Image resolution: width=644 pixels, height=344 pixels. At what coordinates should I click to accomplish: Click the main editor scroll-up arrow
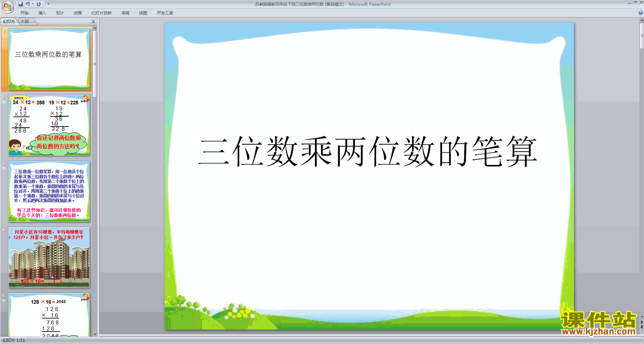[642, 20]
